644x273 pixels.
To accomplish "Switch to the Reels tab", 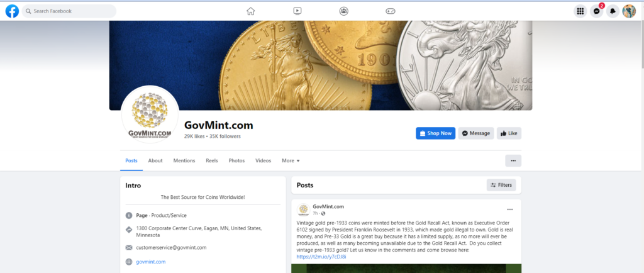I will (x=212, y=160).
